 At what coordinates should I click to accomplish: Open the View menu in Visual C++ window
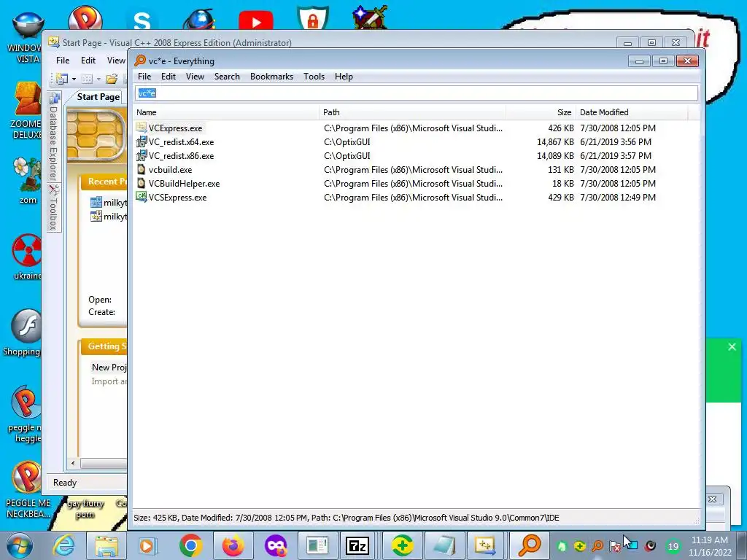click(116, 61)
